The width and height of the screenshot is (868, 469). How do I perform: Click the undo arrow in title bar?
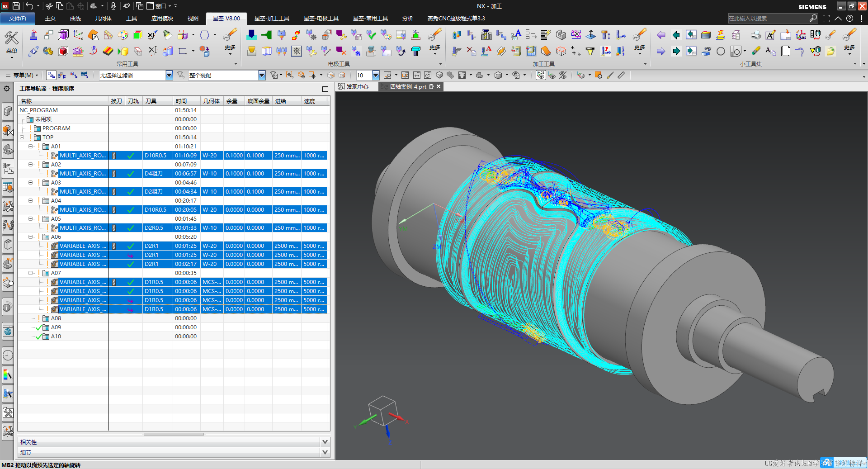(29, 6)
